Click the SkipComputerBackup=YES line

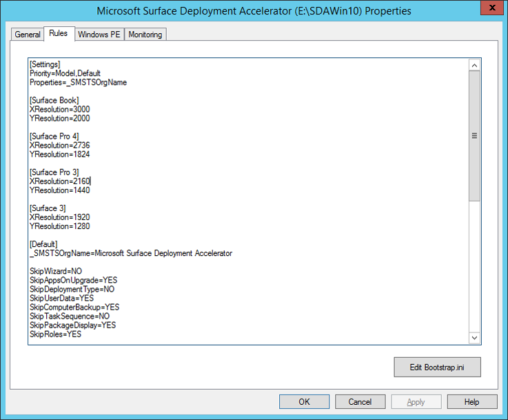pos(74,307)
